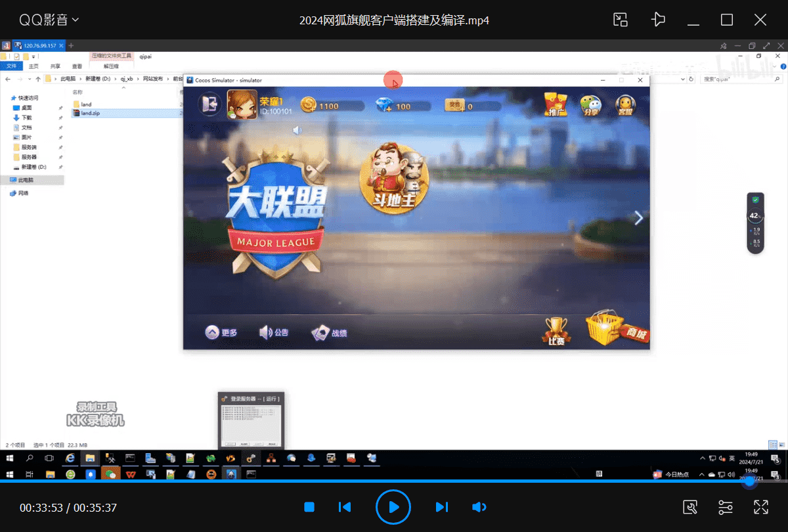Expand the 更多 menu in the game
The image size is (788, 532).
coord(221,332)
